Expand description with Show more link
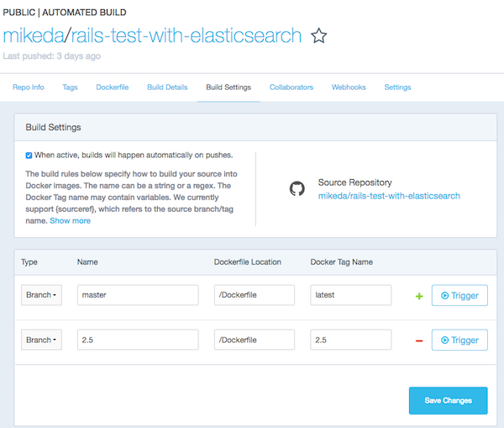The width and height of the screenshot is (504, 428). point(70,221)
